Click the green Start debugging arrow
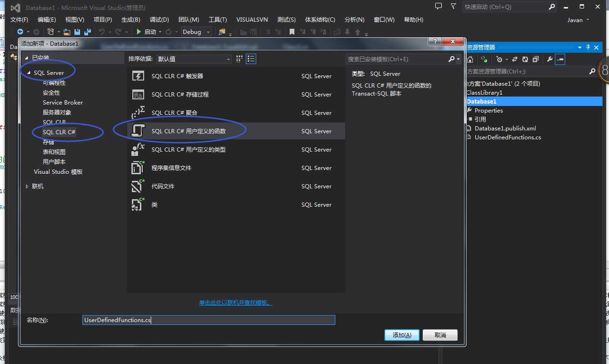 pos(139,32)
